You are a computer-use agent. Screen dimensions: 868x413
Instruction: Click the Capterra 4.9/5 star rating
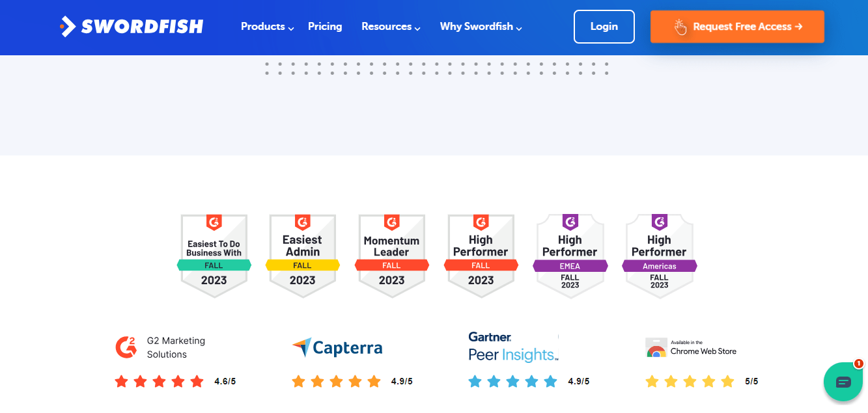[336, 381]
